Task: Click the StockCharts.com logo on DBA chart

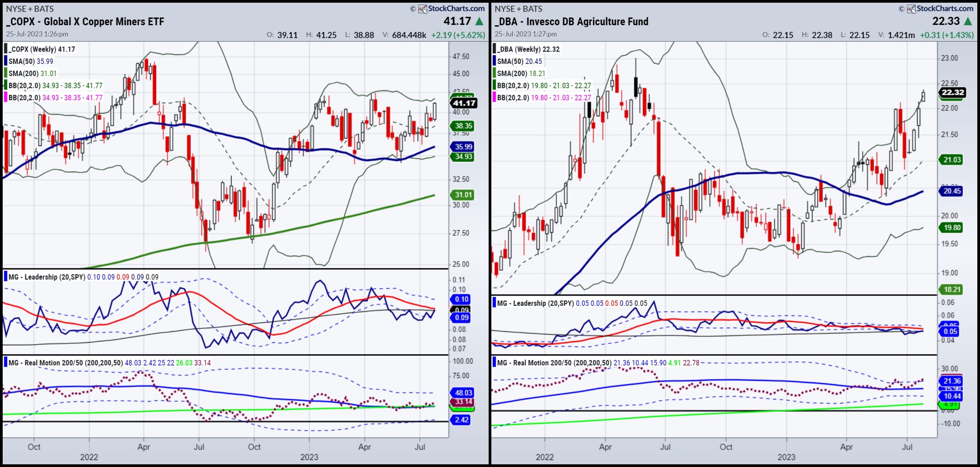Action: 940,8
